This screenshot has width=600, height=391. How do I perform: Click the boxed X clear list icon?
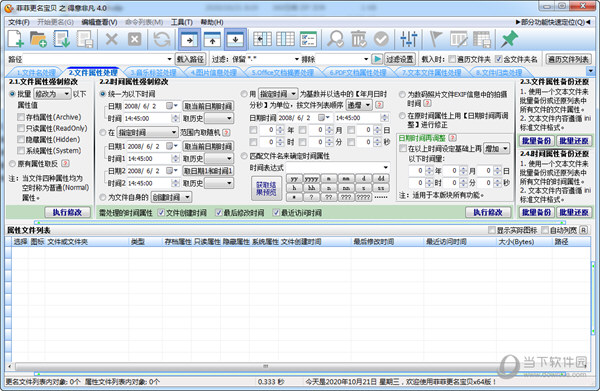click(x=134, y=39)
